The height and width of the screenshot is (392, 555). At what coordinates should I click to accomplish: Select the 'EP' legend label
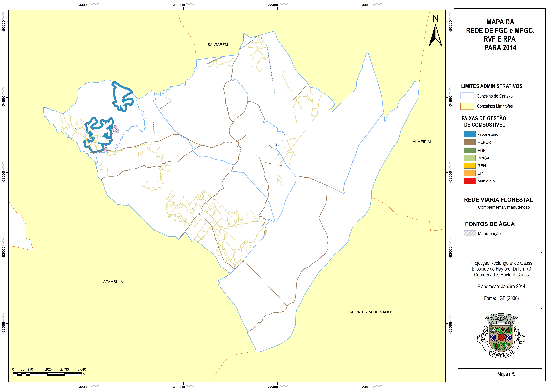pyautogui.click(x=480, y=173)
